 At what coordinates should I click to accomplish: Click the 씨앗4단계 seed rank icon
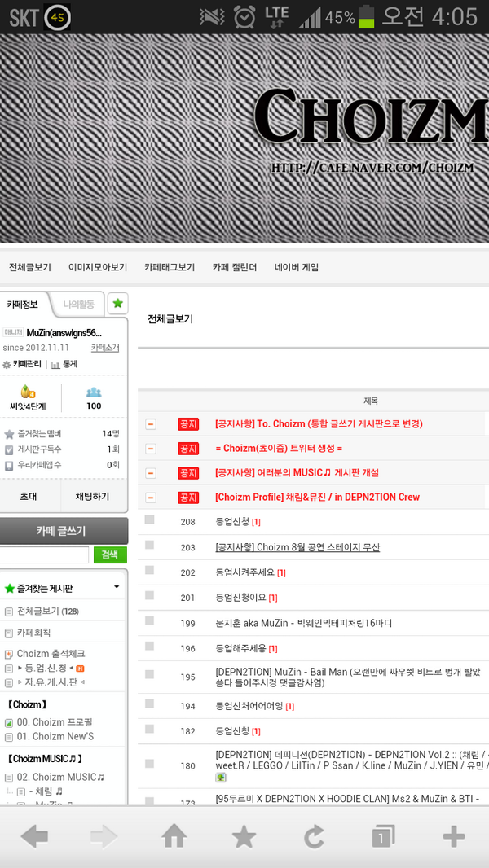coord(28,392)
